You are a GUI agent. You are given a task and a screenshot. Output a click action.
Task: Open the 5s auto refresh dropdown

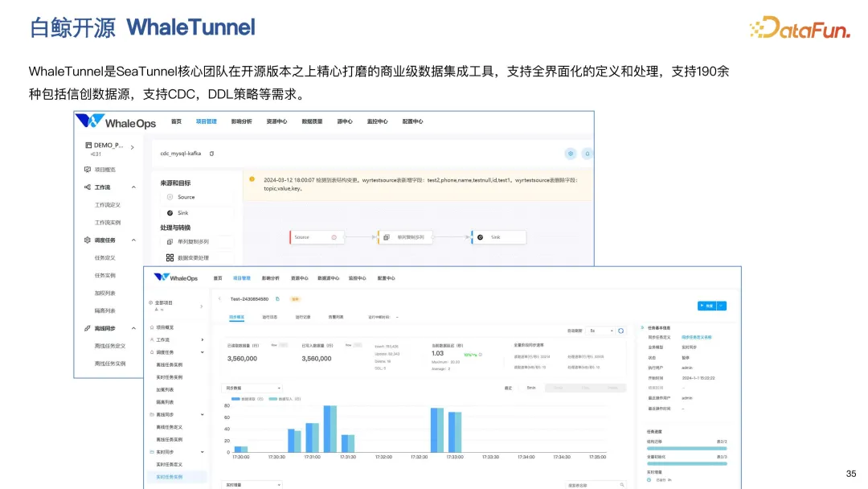pyautogui.click(x=600, y=331)
